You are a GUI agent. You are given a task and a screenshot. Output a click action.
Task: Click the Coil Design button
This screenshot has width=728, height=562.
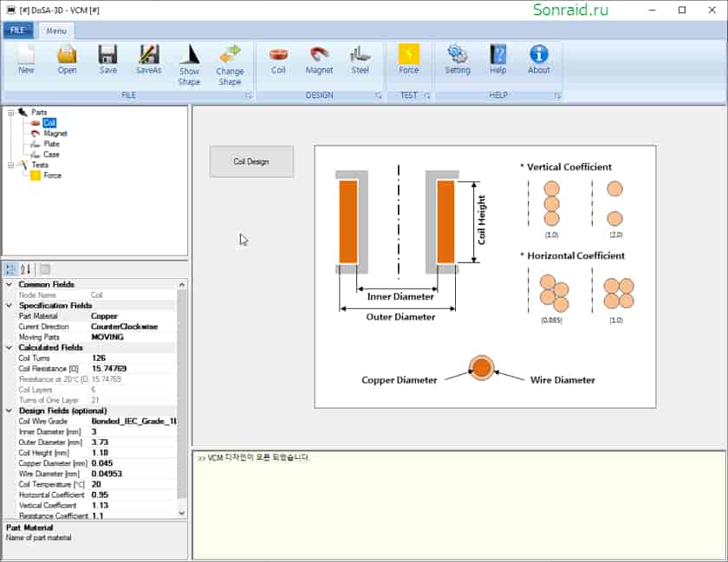[251, 162]
